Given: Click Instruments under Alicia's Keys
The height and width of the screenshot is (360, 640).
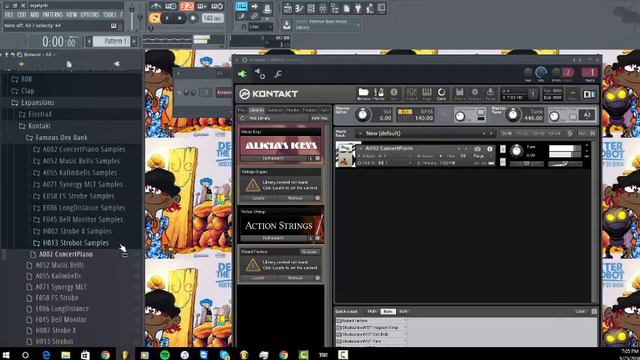Looking at the screenshot, I should 273,158.
